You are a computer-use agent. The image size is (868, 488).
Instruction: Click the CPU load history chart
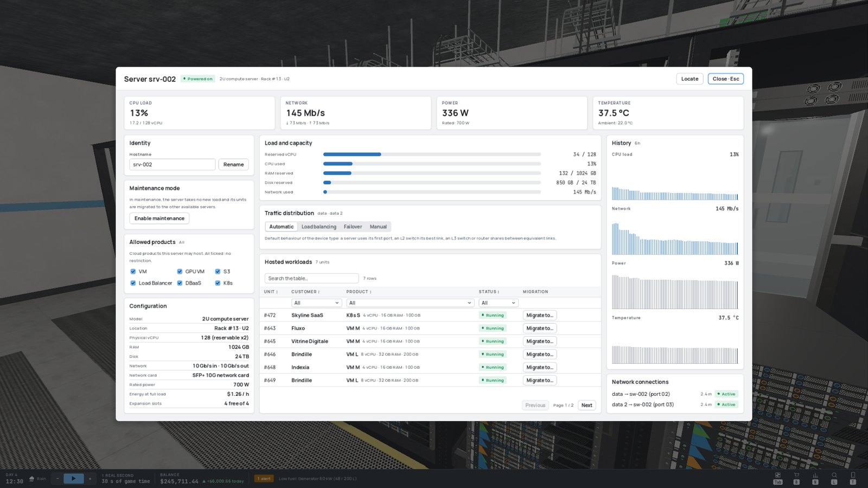coord(675,181)
